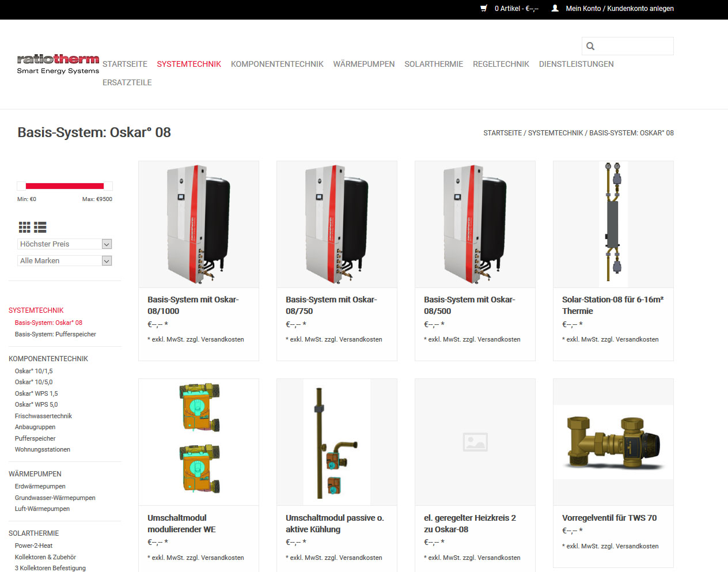This screenshot has width=728, height=572.
Task: Select Erdwärmepumpen in sidebar
Action: [x=40, y=486]
